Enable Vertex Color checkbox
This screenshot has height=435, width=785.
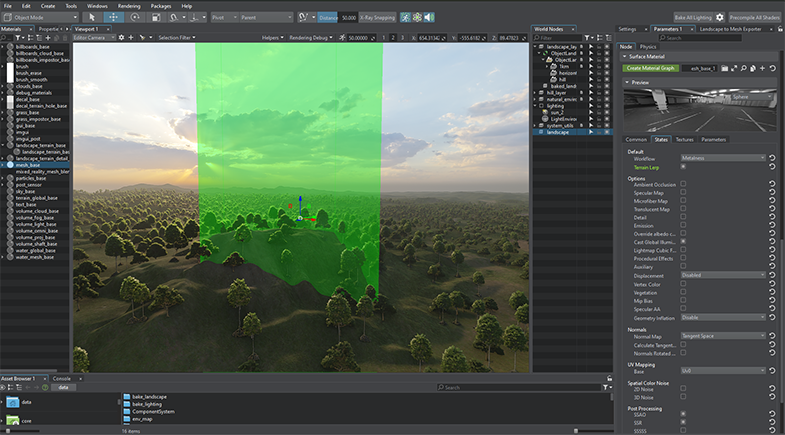coord(683,284)
